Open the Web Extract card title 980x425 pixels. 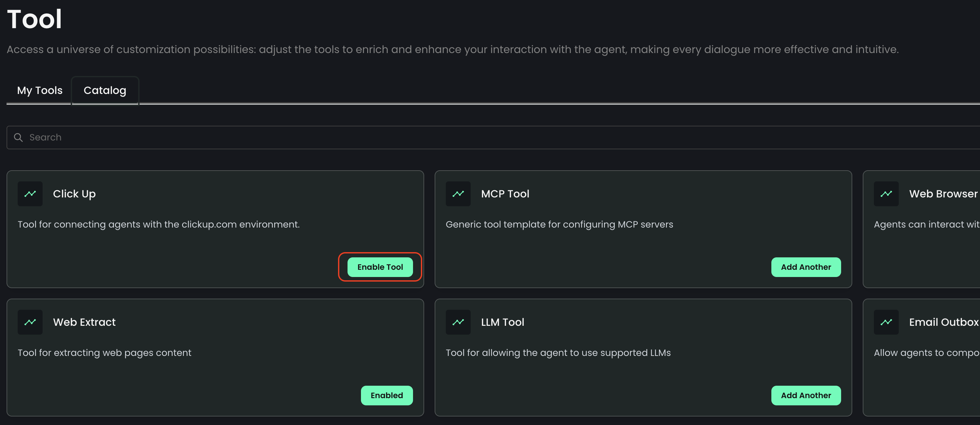84,322
